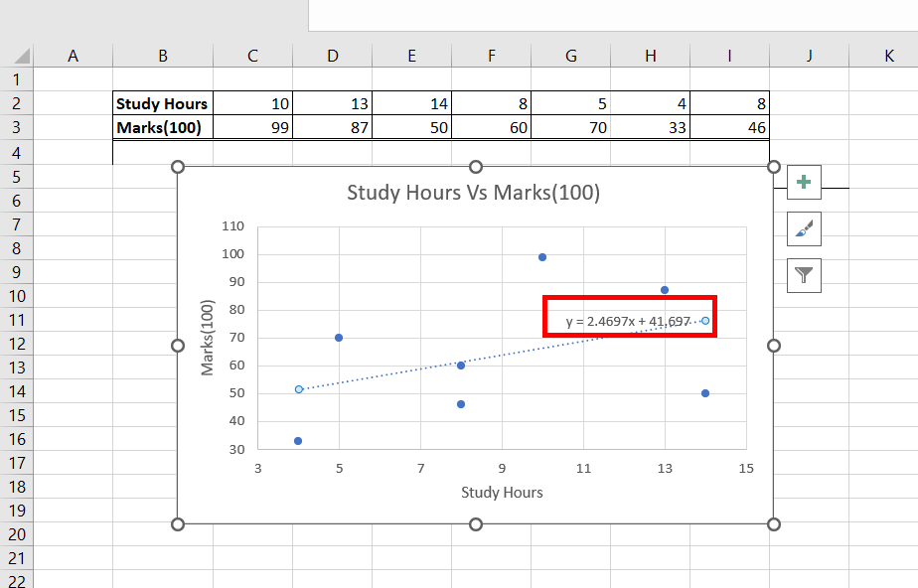Select column F header
Screen dimensions: 918x588
(491, 56)
